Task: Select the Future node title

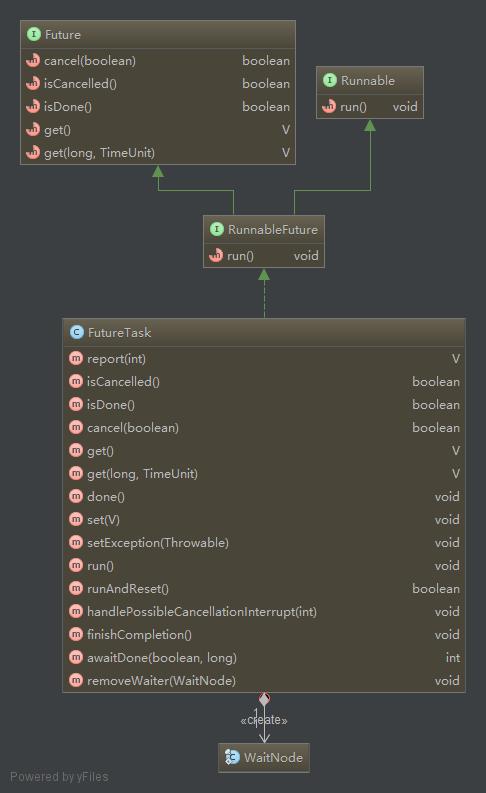Action: coord(63,34)
